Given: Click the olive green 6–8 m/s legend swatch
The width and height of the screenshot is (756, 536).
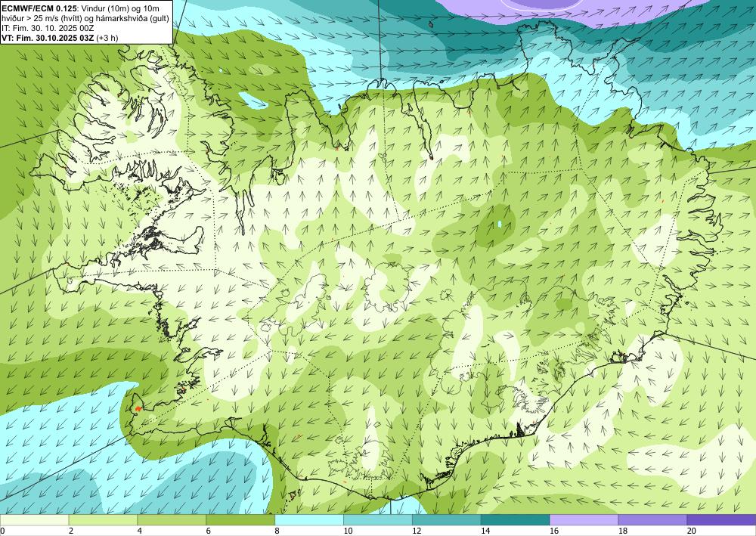Looking at the screenshot, I should click(240, 519).
